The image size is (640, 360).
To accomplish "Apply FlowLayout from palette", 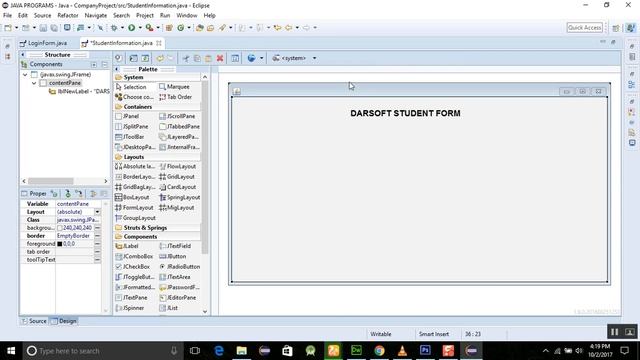I will point(178,167).
